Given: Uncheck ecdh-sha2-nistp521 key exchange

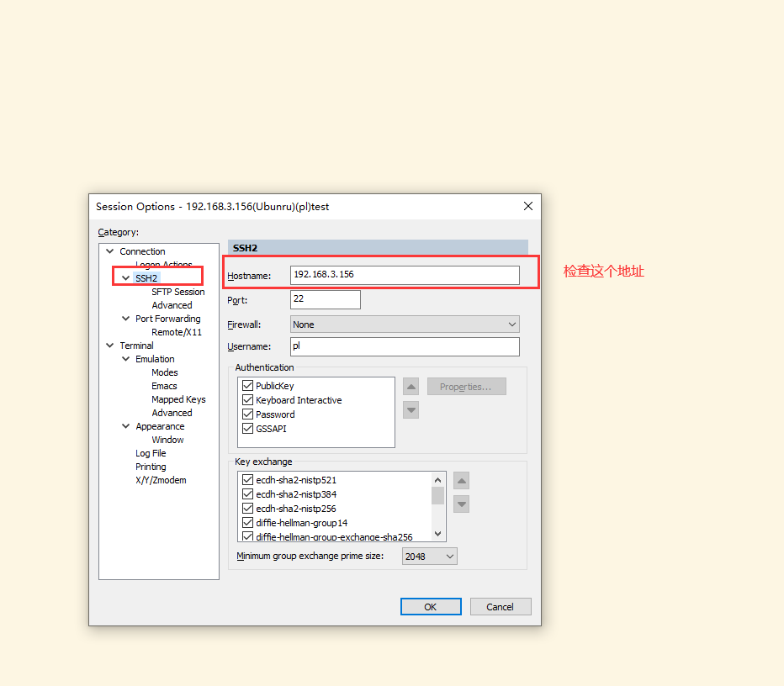Looking at the screenshot, I should tap(247, 480).
